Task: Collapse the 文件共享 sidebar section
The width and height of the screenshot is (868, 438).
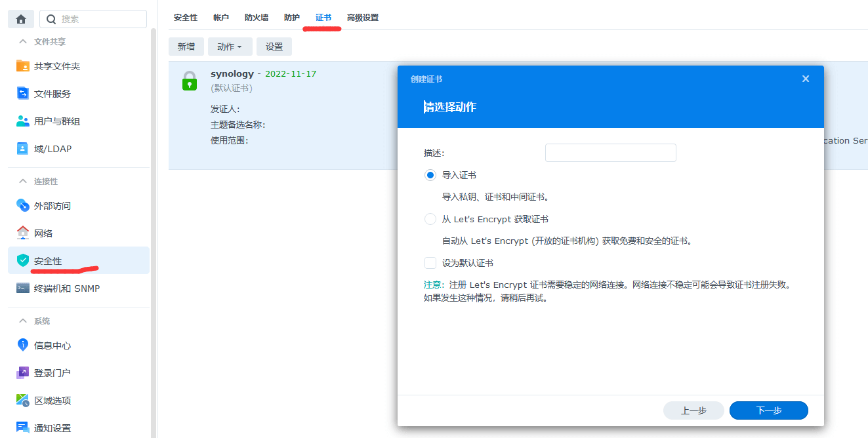Action: [x=24, y=42]
